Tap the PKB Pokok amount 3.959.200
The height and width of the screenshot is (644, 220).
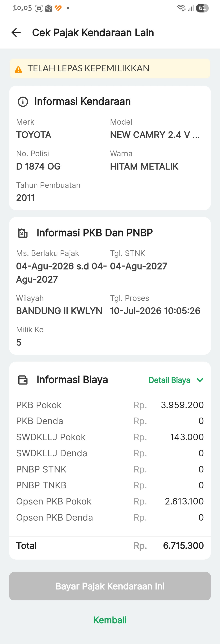(182, 405)
